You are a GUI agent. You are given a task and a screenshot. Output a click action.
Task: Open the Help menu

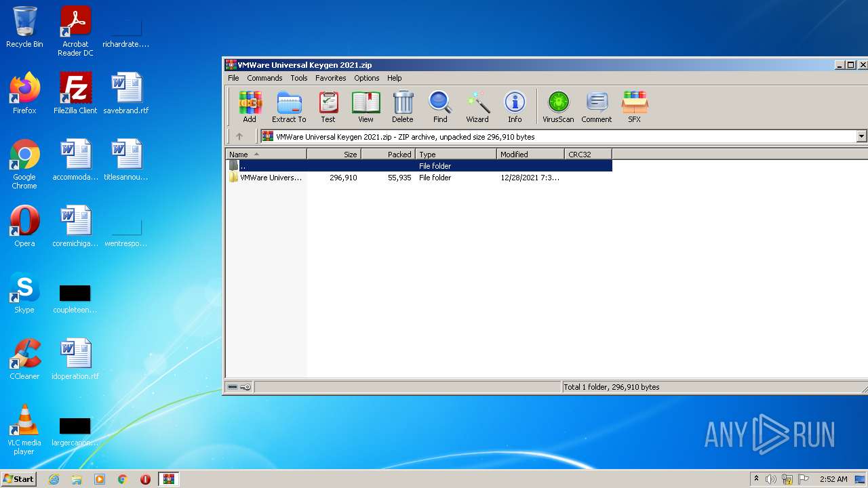[x=395, y=78]
